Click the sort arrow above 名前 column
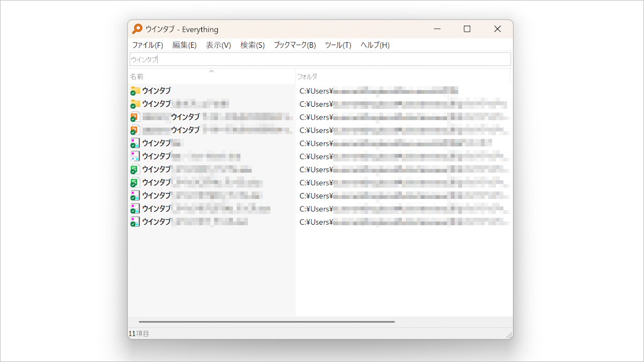The height and width of the screenshot is (362, 644). [211, 71]
